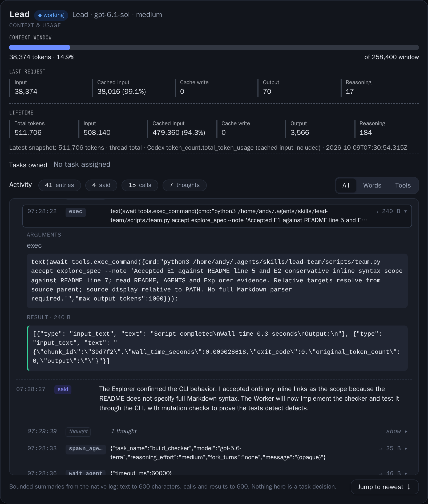Switch activity filter to Tools
Image resolution: width=428 pixels, height=504 pixels.
[x=403, y=185]
